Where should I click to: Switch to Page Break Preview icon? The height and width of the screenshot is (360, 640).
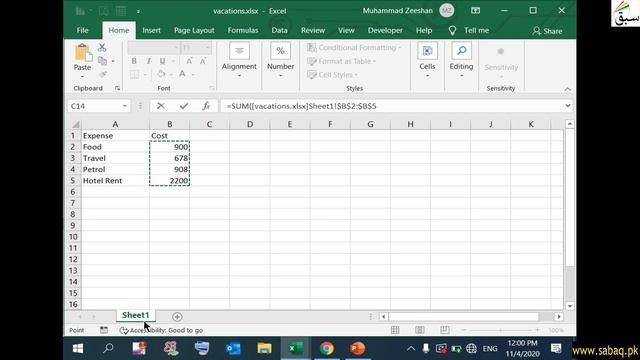[444, 330]
